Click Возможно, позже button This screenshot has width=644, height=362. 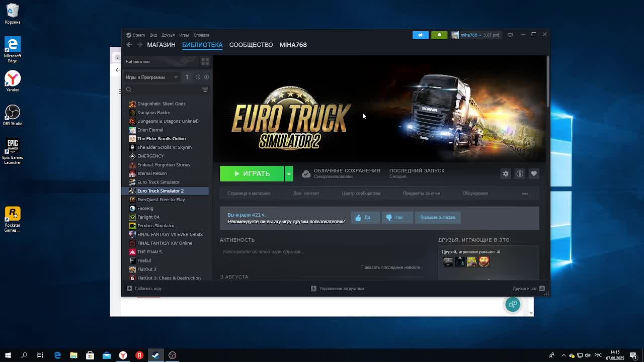point(438,218)
